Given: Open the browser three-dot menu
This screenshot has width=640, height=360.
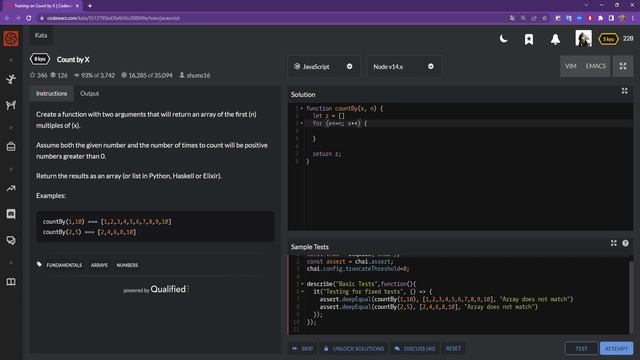Looking at the screenshot, I should [x=633, y=18].
